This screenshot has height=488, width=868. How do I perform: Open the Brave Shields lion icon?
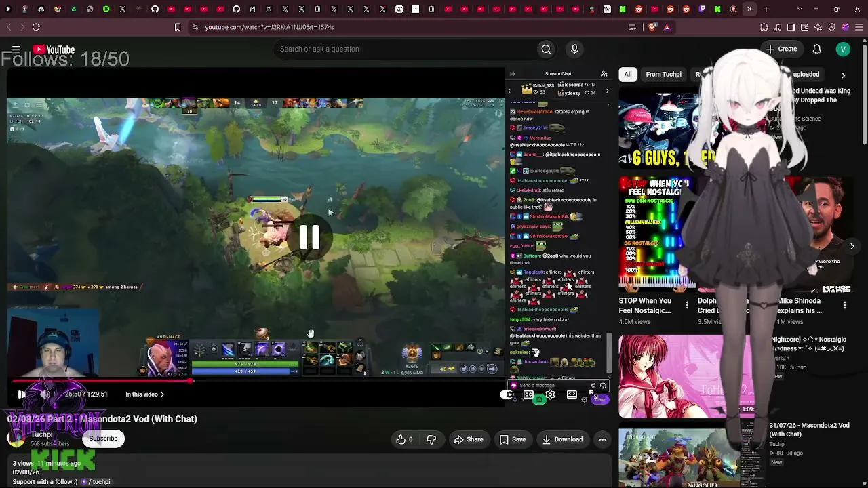pos(652,27)
